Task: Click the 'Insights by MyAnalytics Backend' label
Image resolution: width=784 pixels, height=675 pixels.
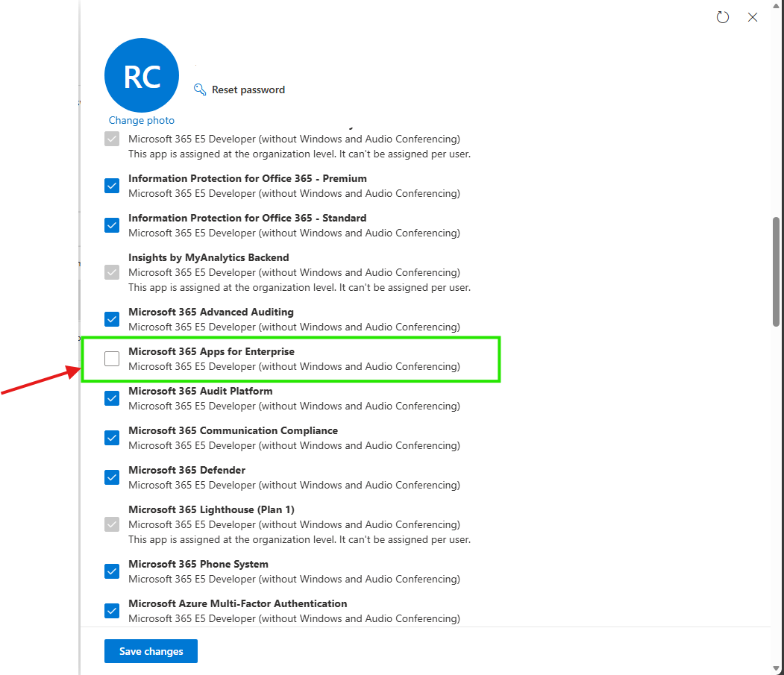Action: 209,257
